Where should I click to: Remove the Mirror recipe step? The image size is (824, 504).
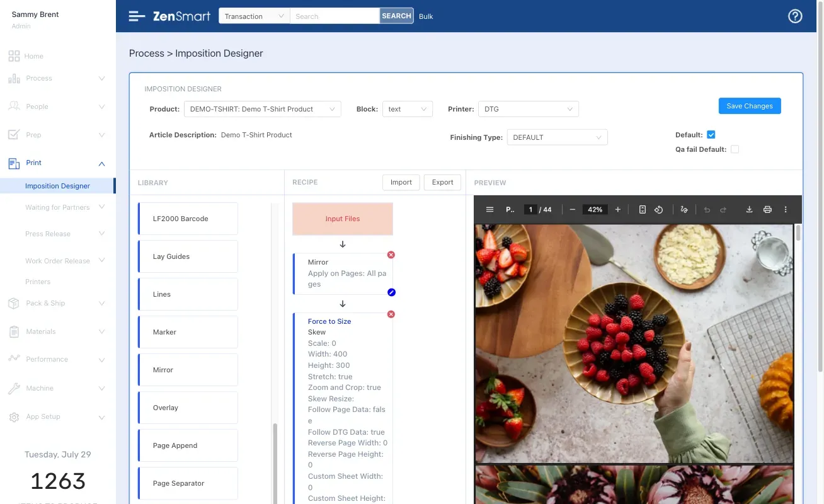click(391, 255)
